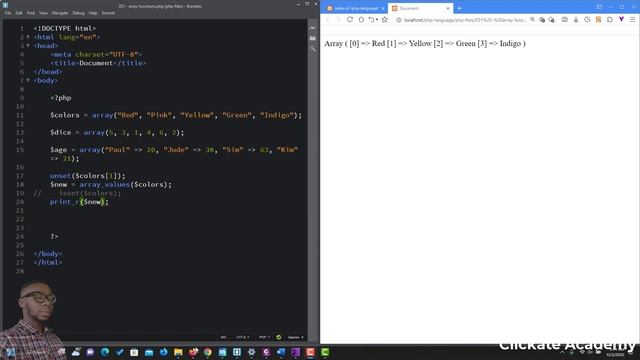Open the Emmet menu in Brackets
This screenshot has height=360, width=640.
[108, 13]
